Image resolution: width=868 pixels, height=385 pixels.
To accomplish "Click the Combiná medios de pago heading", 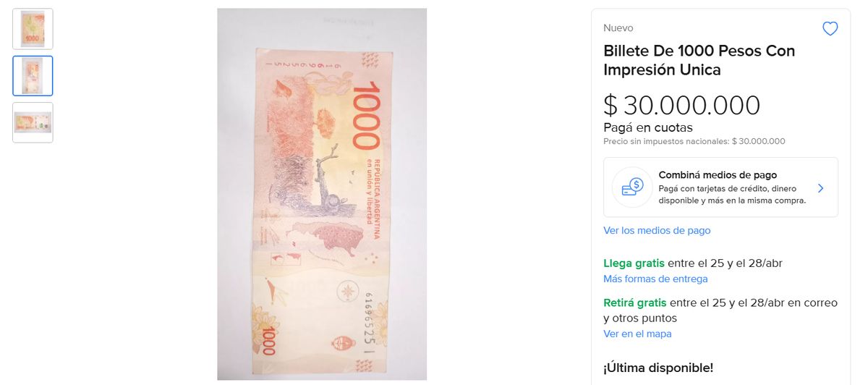I will point(718,175).
